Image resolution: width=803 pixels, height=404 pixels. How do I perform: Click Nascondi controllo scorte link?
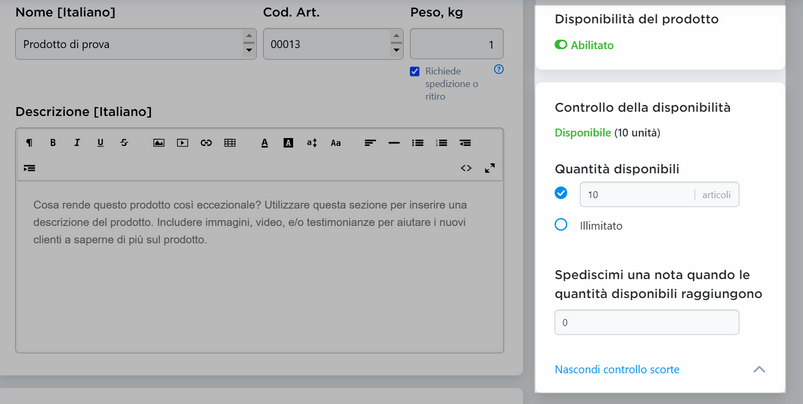pyautogui.click(x=617, y=370)
